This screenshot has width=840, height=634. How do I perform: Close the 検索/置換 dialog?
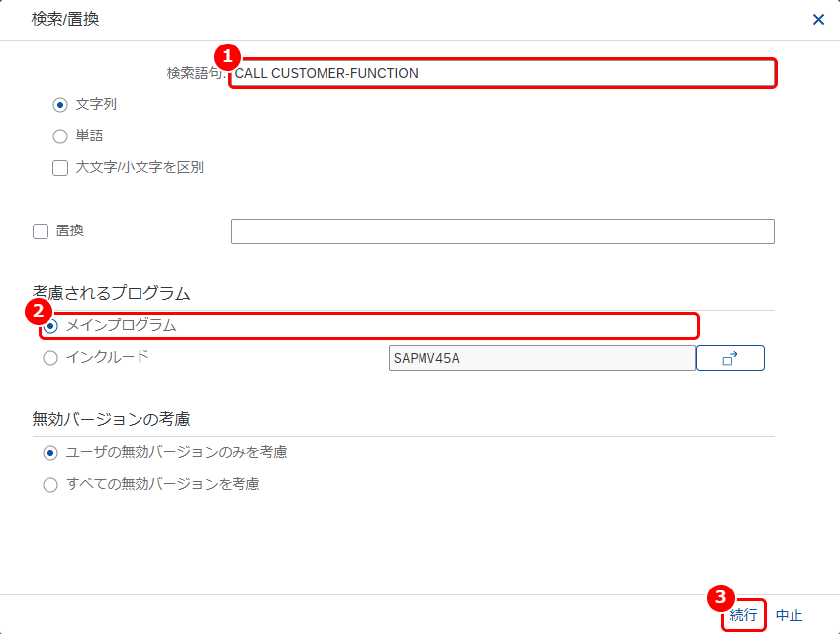pos(818,20)
